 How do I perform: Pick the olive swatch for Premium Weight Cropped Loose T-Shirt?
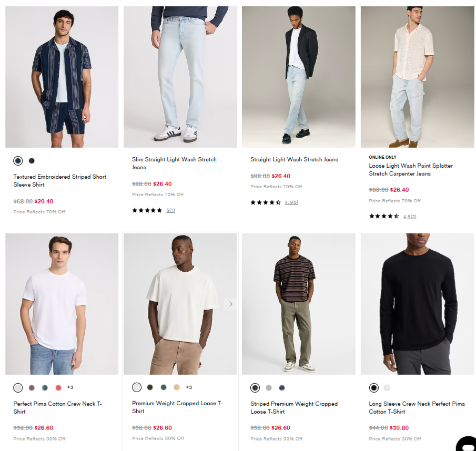point(150,387)
